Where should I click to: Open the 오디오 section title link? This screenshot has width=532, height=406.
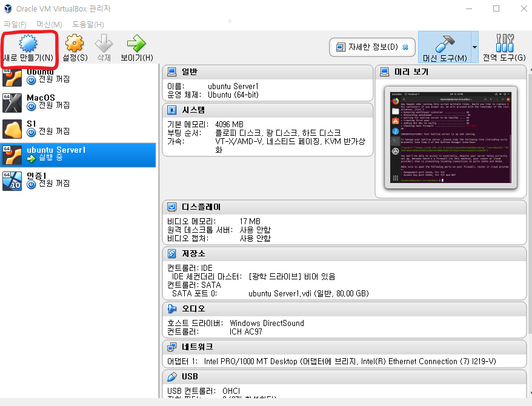click(x=193, y=308)
